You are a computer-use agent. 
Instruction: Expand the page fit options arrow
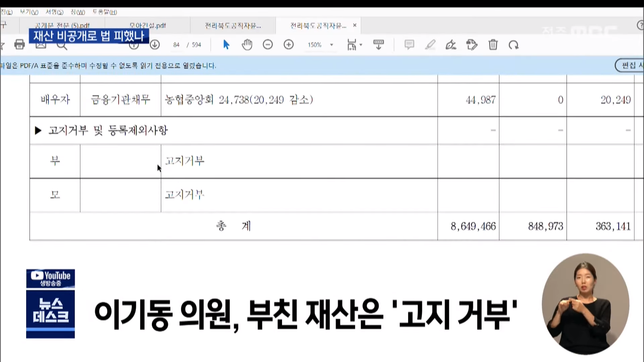(x=361, y=45)
